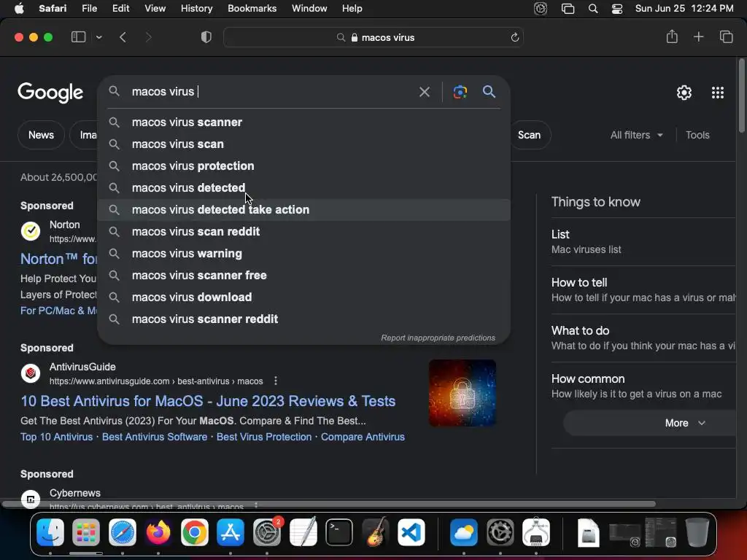Viewport: 747px width, 560px height.
Task: Click the Google logo
Action: 50,93
